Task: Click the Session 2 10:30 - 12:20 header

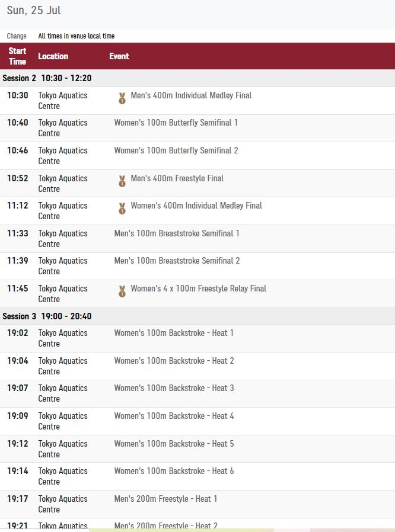Action: click(197, 78)
